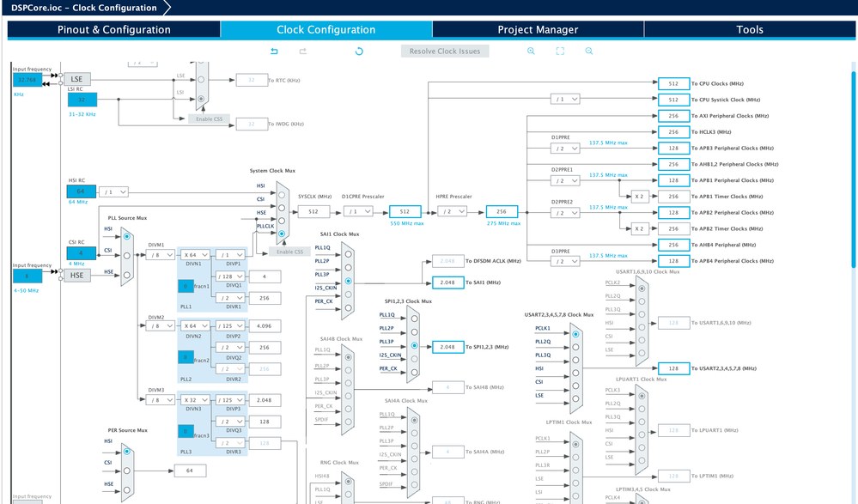Screen dimensions: 858x504
Task: Select PLL2Q in the USART2,3,4,5,7,8 Clock Mux
Action: coord(575,347)
